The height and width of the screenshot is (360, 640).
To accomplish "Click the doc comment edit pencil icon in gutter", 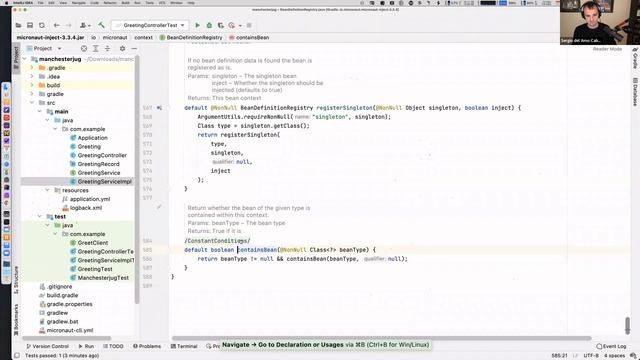I will 159,207.
